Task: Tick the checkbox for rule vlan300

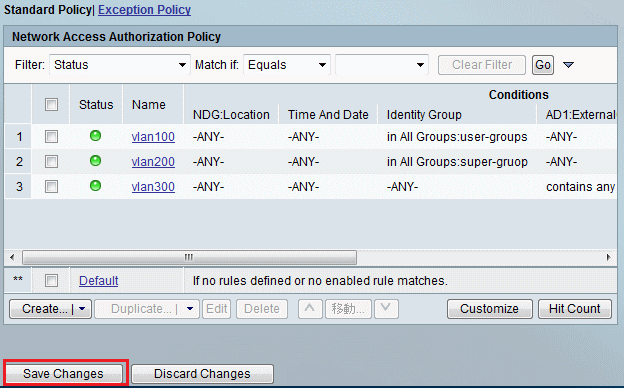Action: coord(51,186)
